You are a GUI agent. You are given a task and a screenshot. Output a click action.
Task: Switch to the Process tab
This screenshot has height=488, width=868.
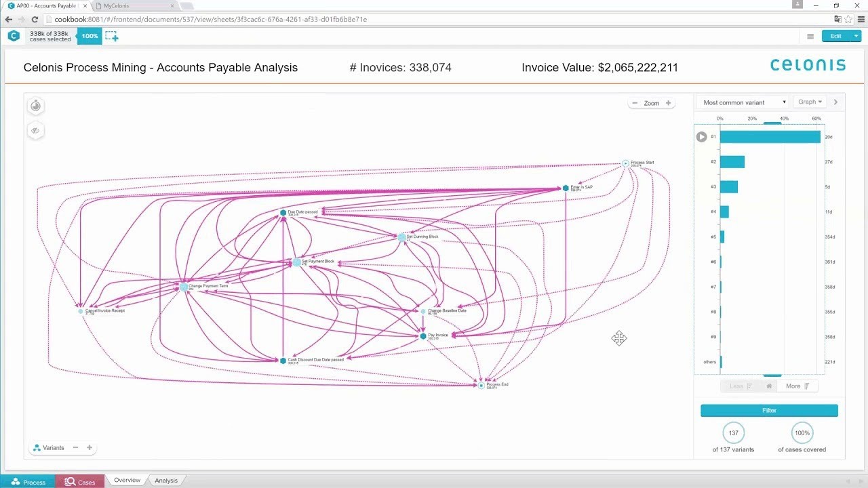28,482
